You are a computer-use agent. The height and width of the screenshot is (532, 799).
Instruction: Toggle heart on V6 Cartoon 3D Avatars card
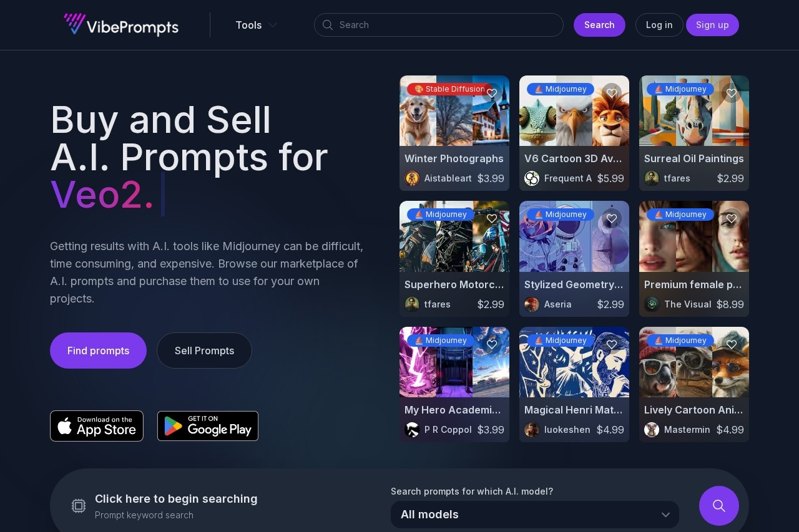coord(612,93)
